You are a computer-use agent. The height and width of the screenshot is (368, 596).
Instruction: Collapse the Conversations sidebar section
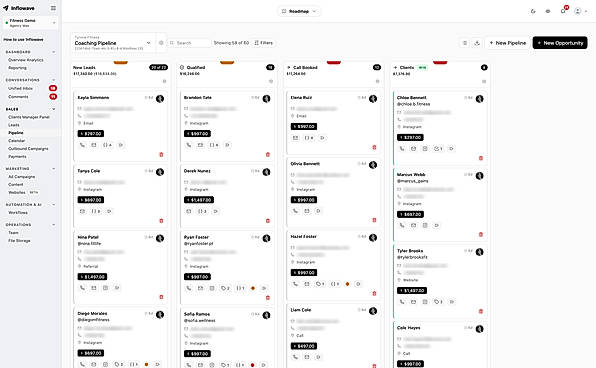click(x=54, y=80)
